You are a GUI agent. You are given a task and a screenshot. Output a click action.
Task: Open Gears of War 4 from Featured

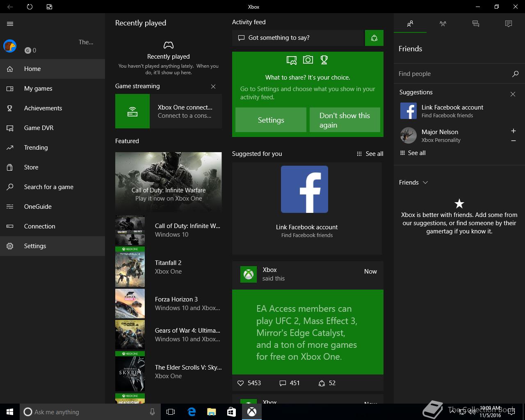click(x=169, y=335)
